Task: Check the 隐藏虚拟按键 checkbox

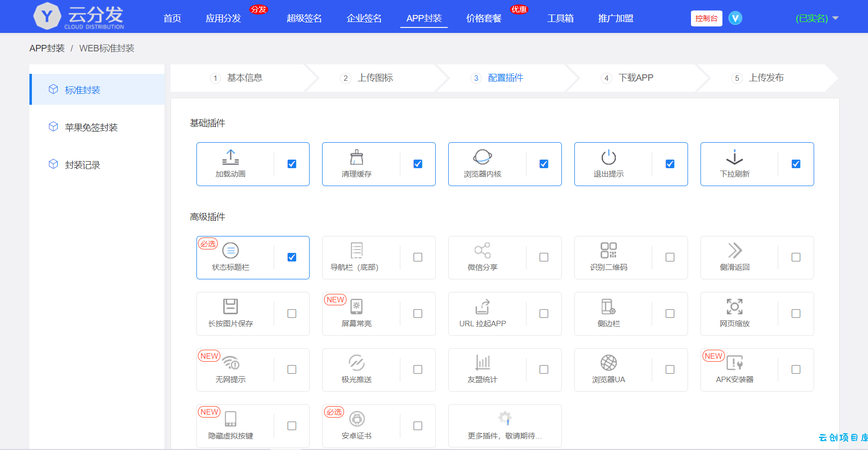Action: tap(292, 426)
